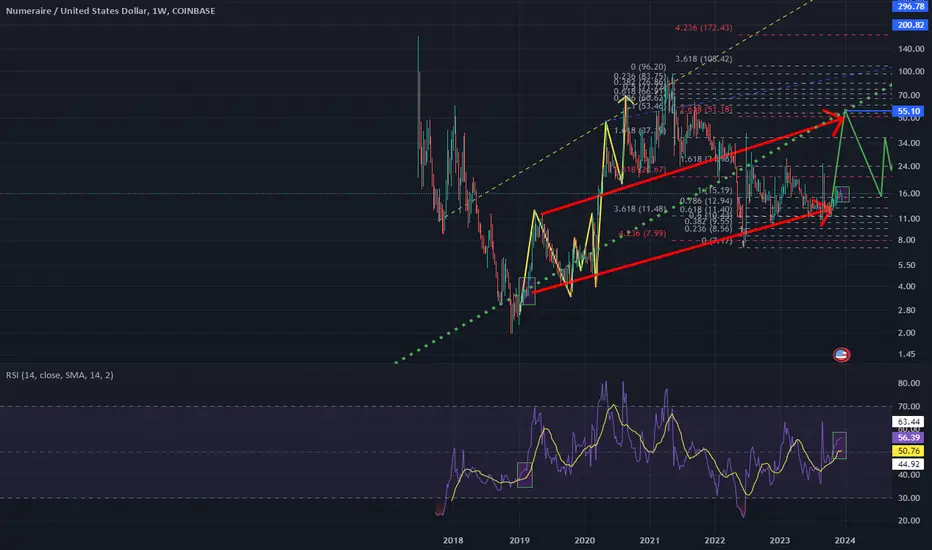Click the 44.92 RSI value label
Viewport: 932px width, 550px height.
tap(908, 464)
